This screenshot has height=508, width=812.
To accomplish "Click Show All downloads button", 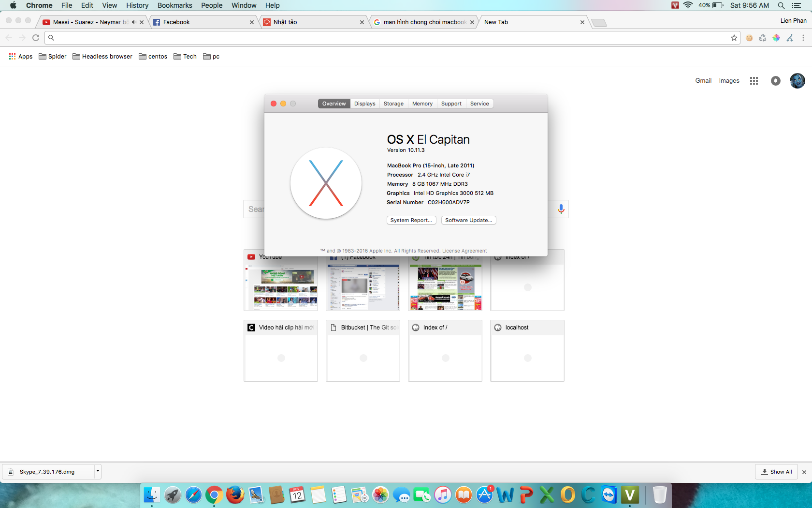I will point(777,472).
